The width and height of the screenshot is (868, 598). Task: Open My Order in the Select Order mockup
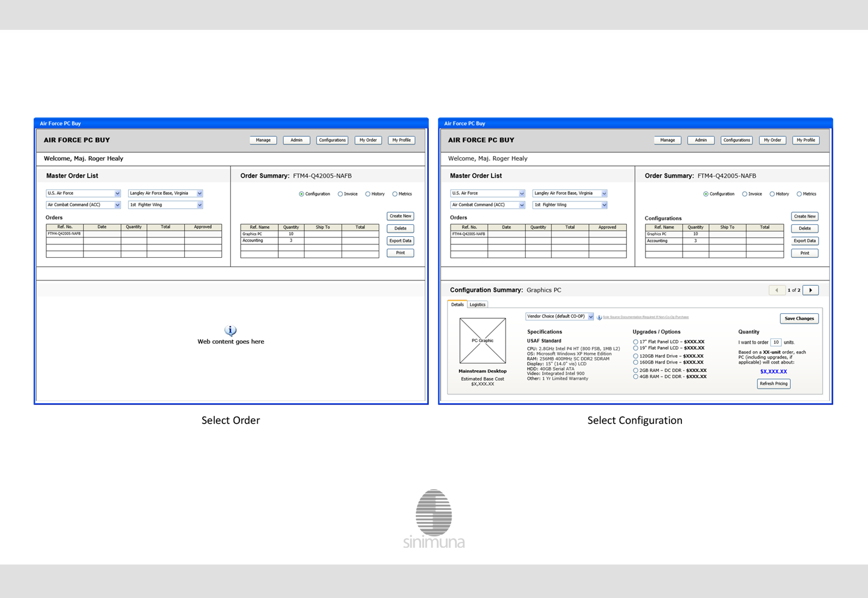(368, 140)
